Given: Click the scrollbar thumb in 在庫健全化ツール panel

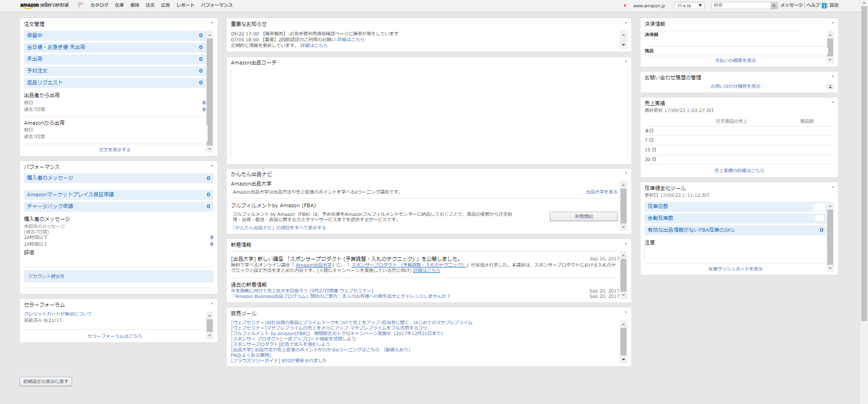Looking at the screenshot, I should click(x=830, y=236).
